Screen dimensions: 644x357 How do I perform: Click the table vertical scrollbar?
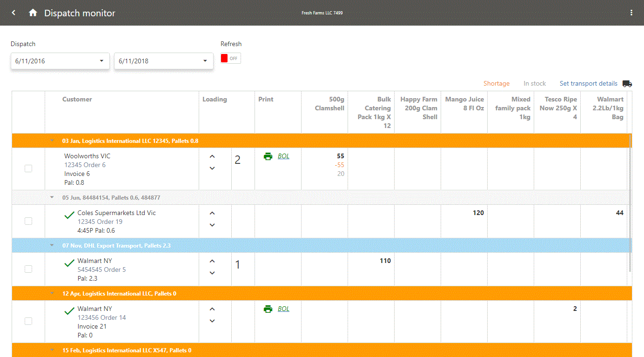(x=630, y=203)
